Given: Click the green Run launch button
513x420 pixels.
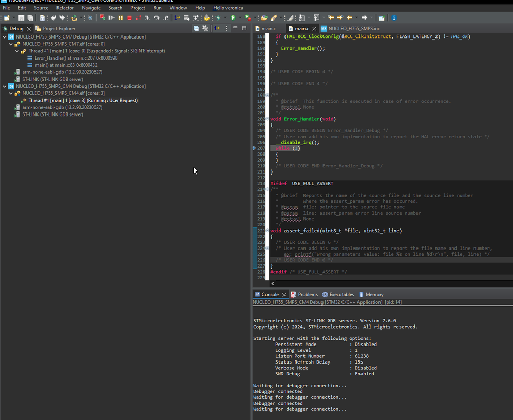Looking at the screenshot, I should coord(233,17).
